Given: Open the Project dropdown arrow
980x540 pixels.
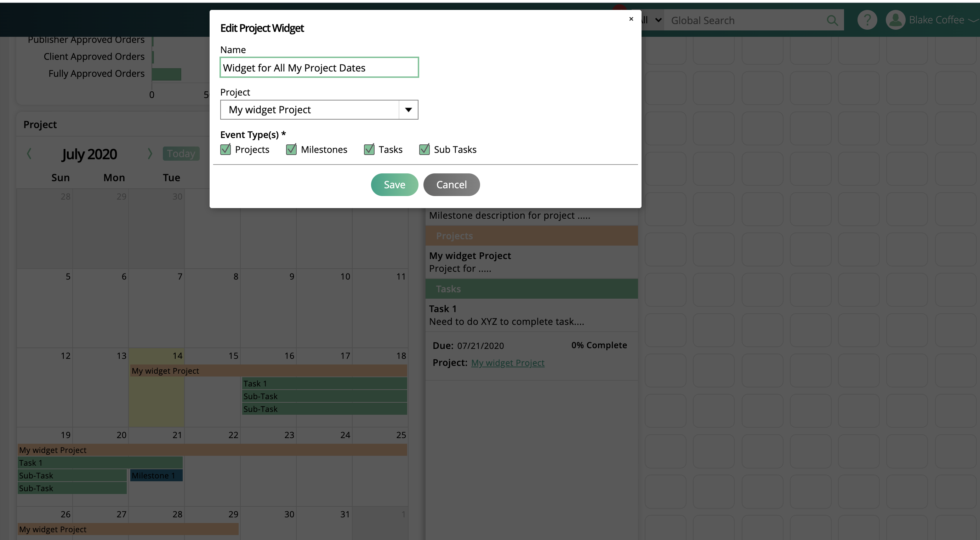Looking at the screenshot, I should pyautogui.click(x=409, y=110).
